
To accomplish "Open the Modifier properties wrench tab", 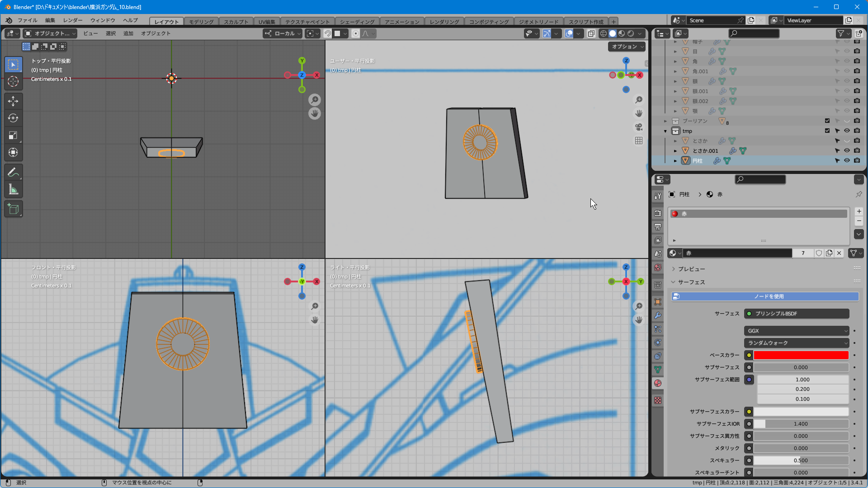I will [x=658, y=315].
